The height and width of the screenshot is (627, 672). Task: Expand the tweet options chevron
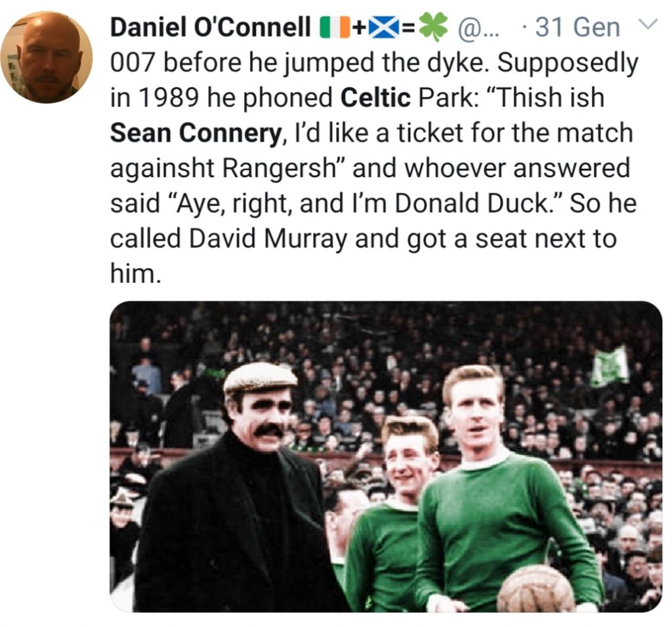pyautogui.click(x=647, y=25)
